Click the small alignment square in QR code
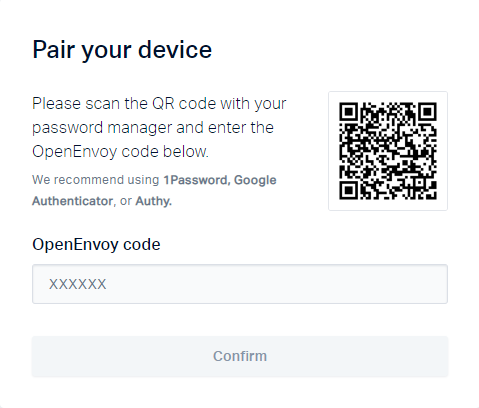The image size is (479, 408). coord(420,183)
